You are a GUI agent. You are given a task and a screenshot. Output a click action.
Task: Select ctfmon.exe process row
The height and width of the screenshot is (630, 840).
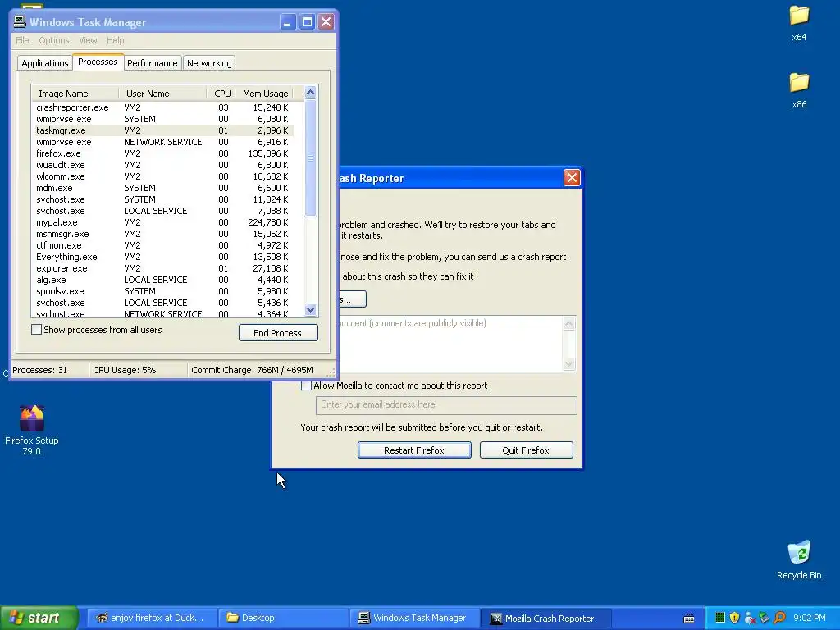(x=162, y=245)
